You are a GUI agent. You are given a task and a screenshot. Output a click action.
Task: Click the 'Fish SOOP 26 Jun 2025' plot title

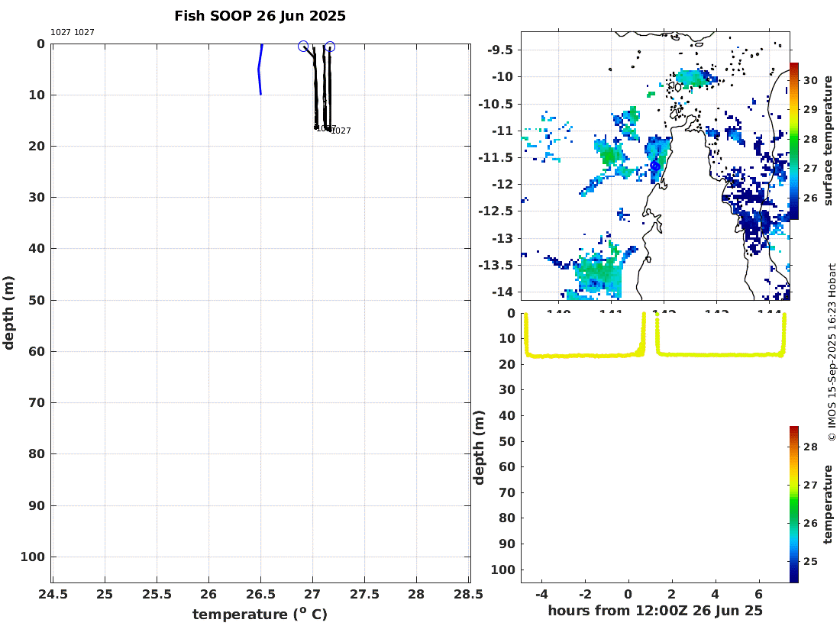pos(260,16)
